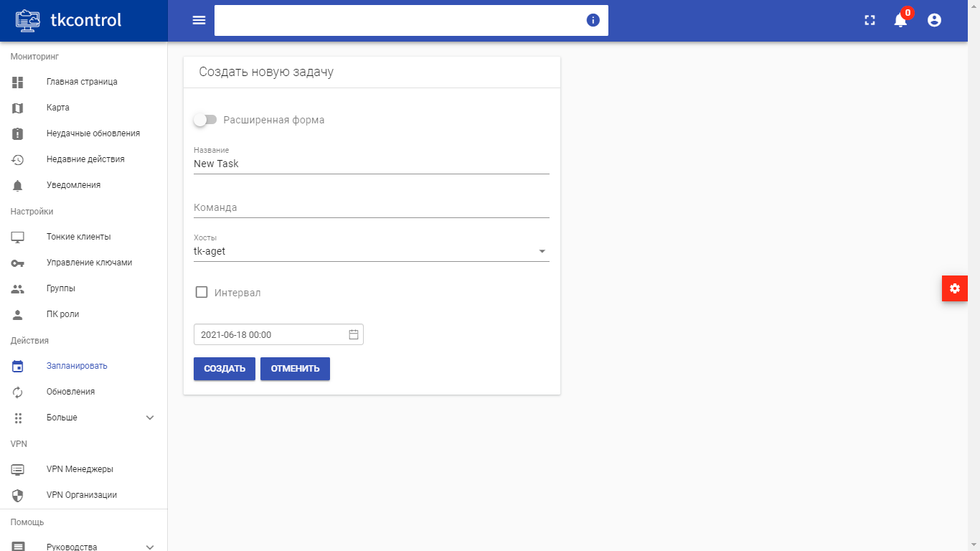Click the tkcontrol logo icon

click(x=28, y=20)
